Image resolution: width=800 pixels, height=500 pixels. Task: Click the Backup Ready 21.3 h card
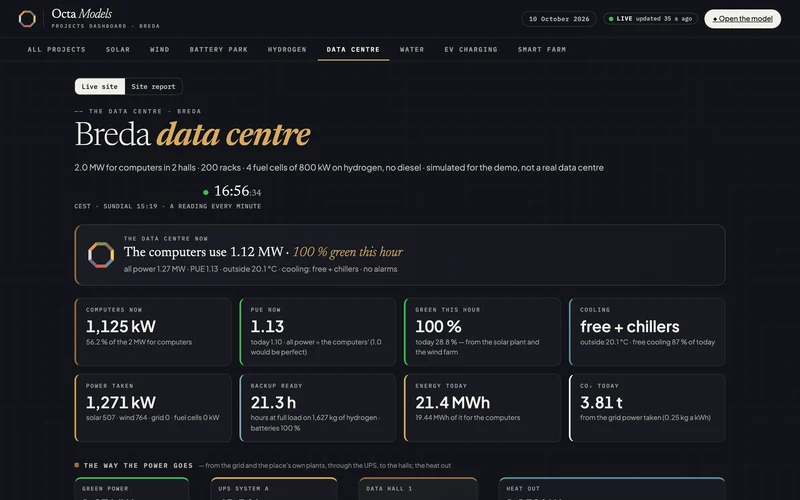point(317,408)
